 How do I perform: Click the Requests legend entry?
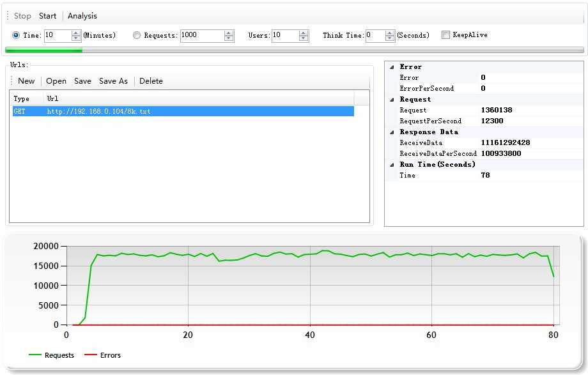51,355
